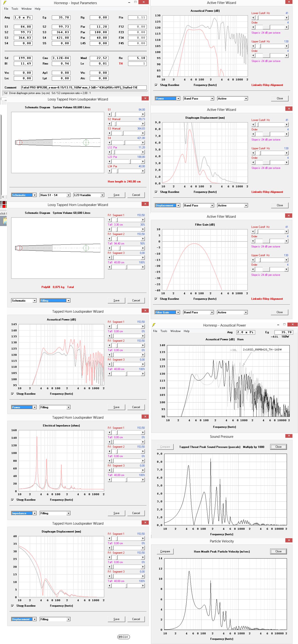This screenshot has width=298, height=644.
Task: Click the L23 Par slider thumb
Action: point(130,162)
